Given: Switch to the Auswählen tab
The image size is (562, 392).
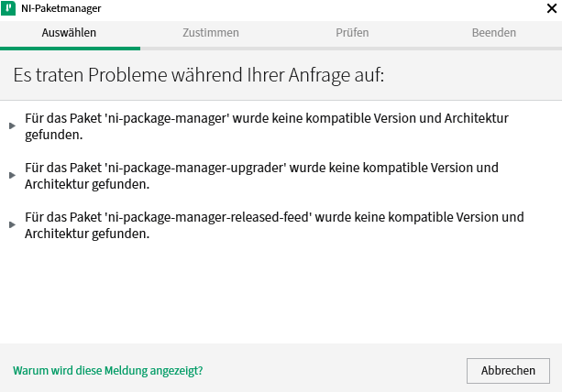Looking at the screenshot, I should 69,33.
